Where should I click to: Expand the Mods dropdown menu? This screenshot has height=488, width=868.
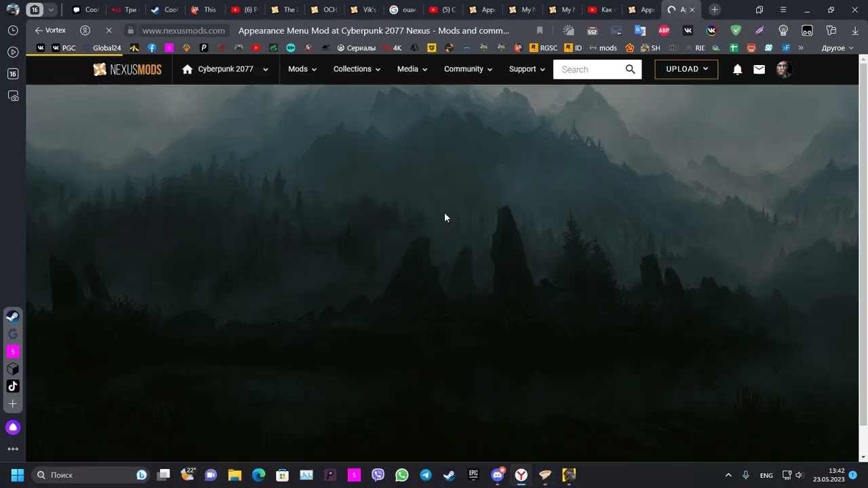click(x=302, y=69)
